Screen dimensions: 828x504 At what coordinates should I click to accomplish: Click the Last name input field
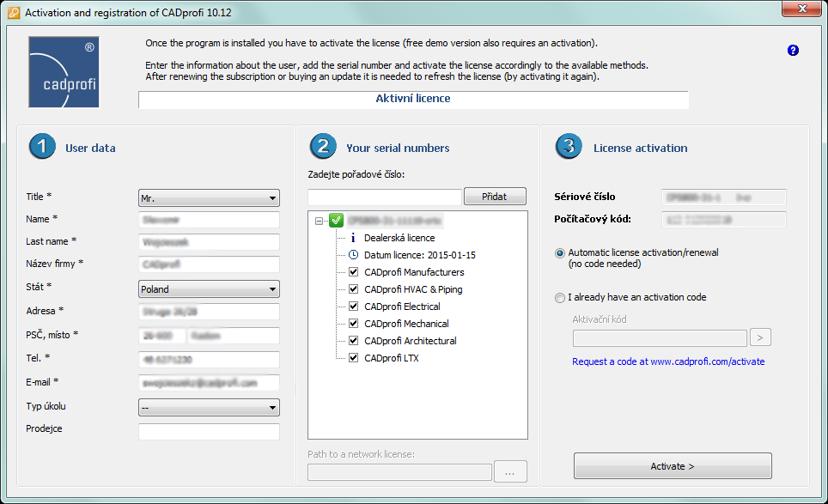pos(209,242)
